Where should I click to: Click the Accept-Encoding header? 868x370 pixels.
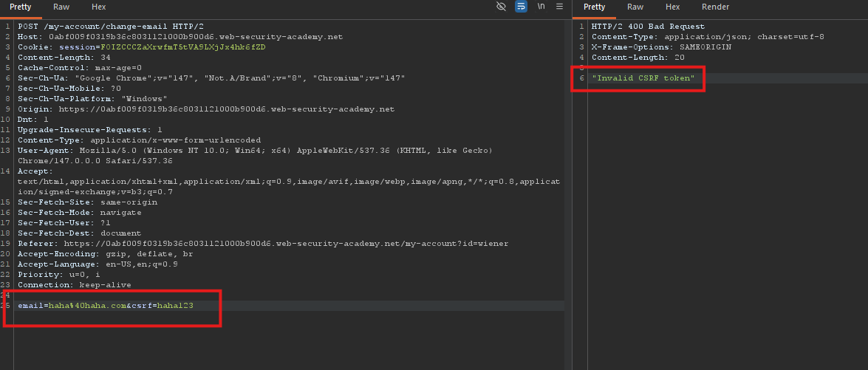tap(105, 254)
